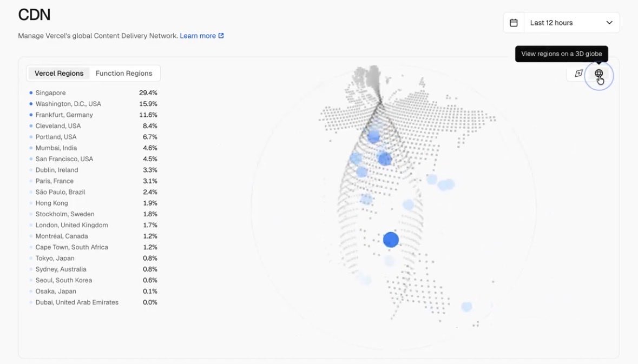Click the blue dot next to Frankfurt, Germany
638x364 pixels.
[x=31, y=115]
